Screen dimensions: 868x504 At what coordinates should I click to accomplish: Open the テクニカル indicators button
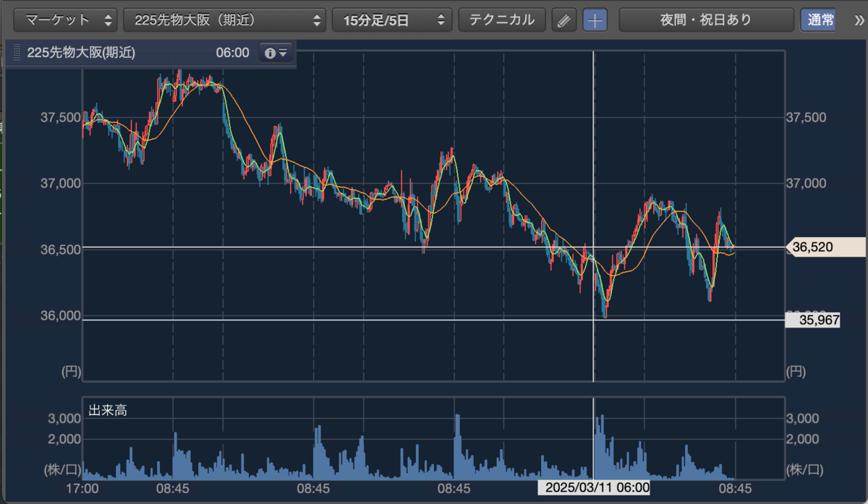tap(502, 20)
